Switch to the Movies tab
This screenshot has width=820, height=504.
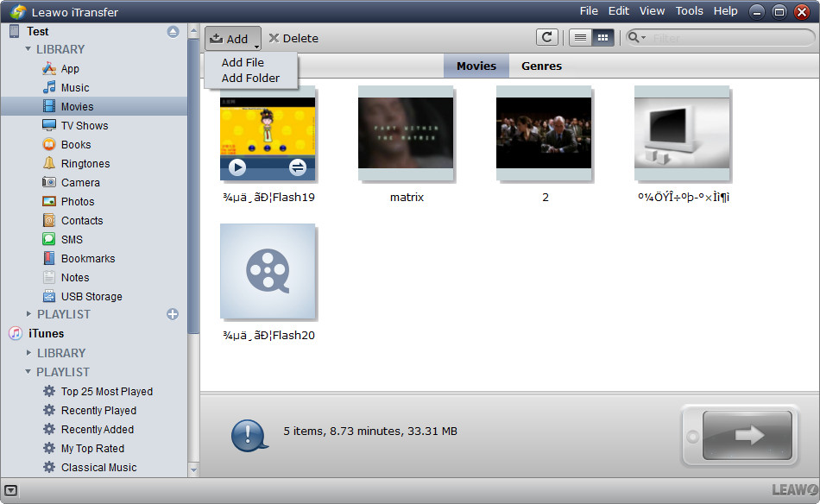[476, 66]
